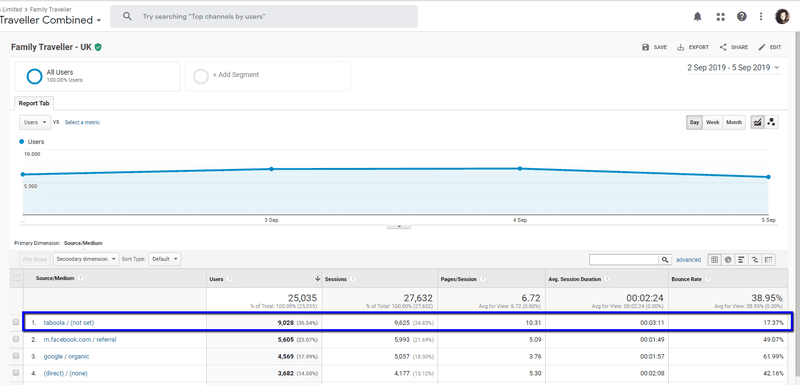Click the Select a metric link
Image resolution: width=800 pixels, height=385 pixels.
(x=82, y=122)
